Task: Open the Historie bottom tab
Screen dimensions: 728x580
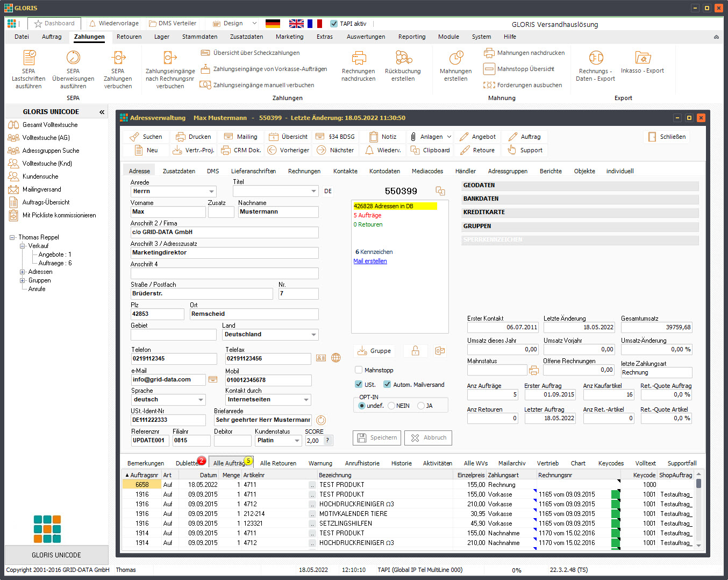Action: coord(401,463)
